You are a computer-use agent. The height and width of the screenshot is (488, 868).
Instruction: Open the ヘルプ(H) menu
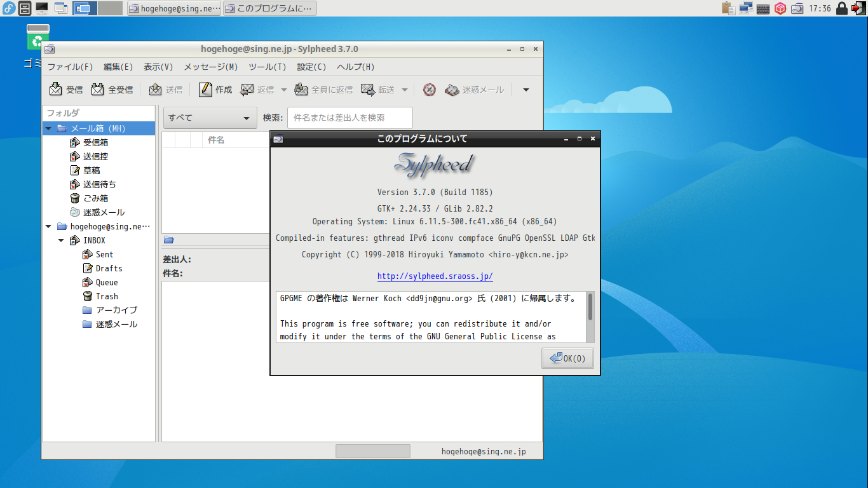(355, 67)
